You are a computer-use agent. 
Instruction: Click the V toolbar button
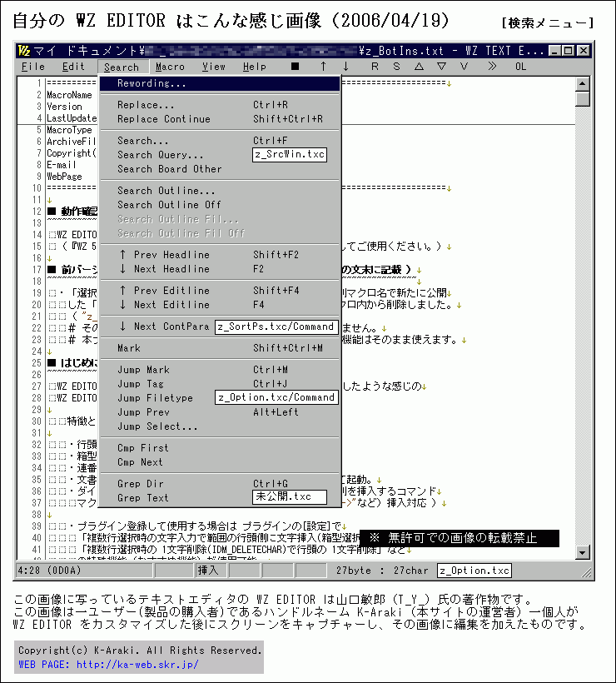tap(464, 67)
